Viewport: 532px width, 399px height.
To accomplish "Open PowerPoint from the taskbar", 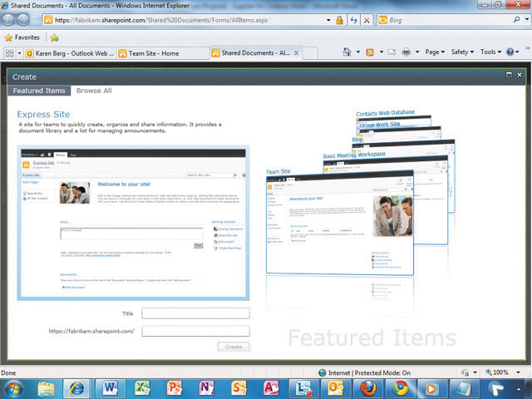I will click(175, 387).
